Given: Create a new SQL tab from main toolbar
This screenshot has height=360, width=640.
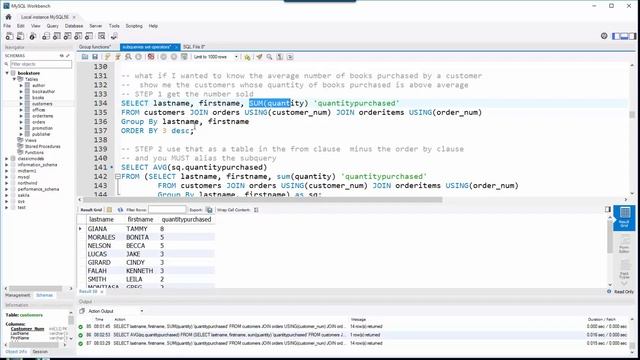Looking at the screenshot, I should coord(9,36).
